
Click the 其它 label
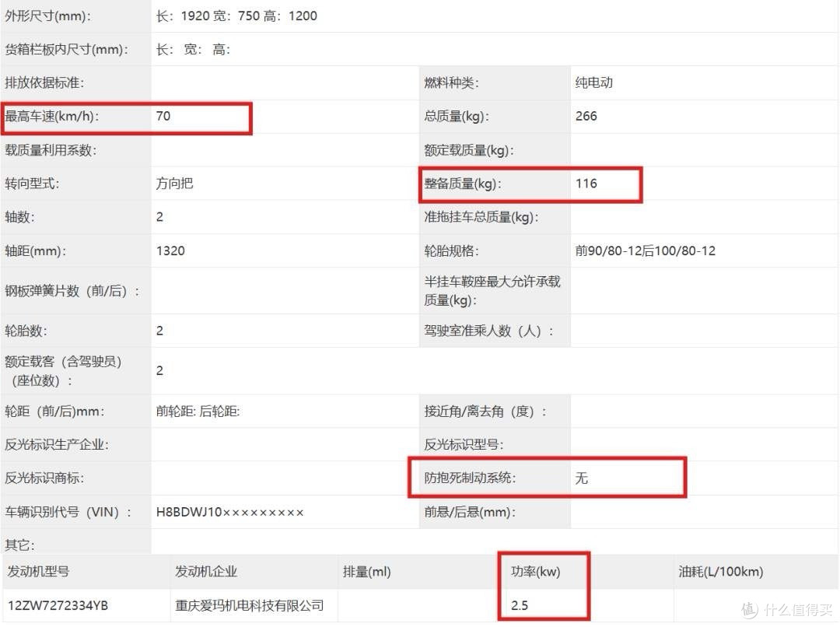pos(19,545)
